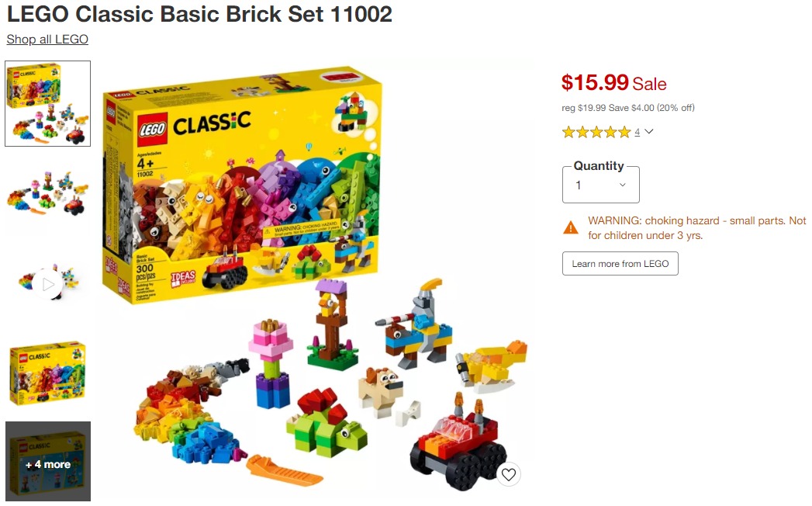Viewport: 812px width, 506px height.
Task: Open the Shop all LEGO link
Action: point(47,40)
